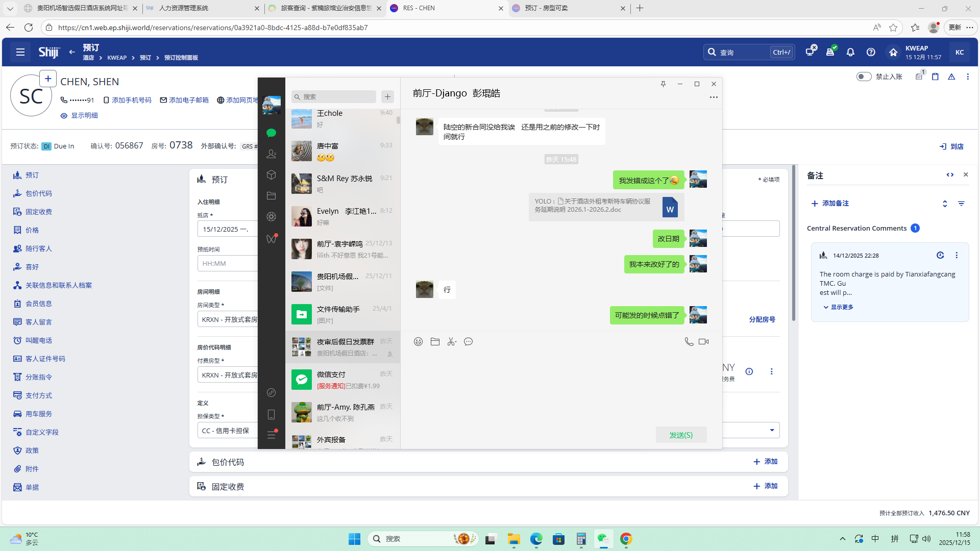Pin the WeChat window on top
980x551 pixels.
pyautogui.click(x=663, y=84)
